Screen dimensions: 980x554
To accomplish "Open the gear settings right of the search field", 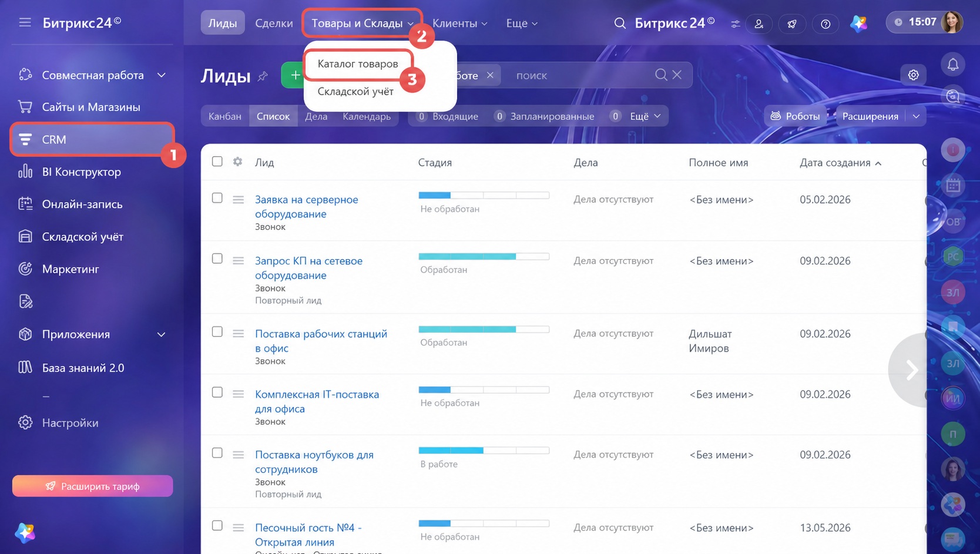I will (x=914, y=75).
